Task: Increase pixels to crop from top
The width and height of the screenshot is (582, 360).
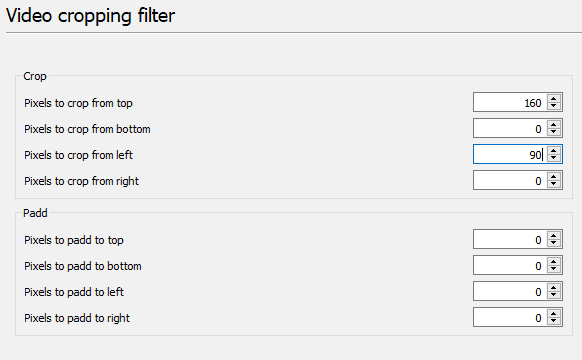Action: point(553,98)
